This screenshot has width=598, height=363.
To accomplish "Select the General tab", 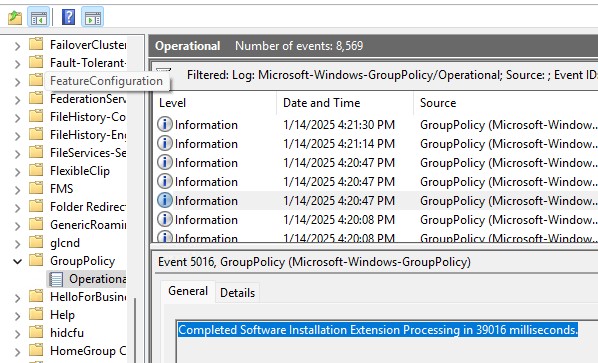I will click(188, 291).
